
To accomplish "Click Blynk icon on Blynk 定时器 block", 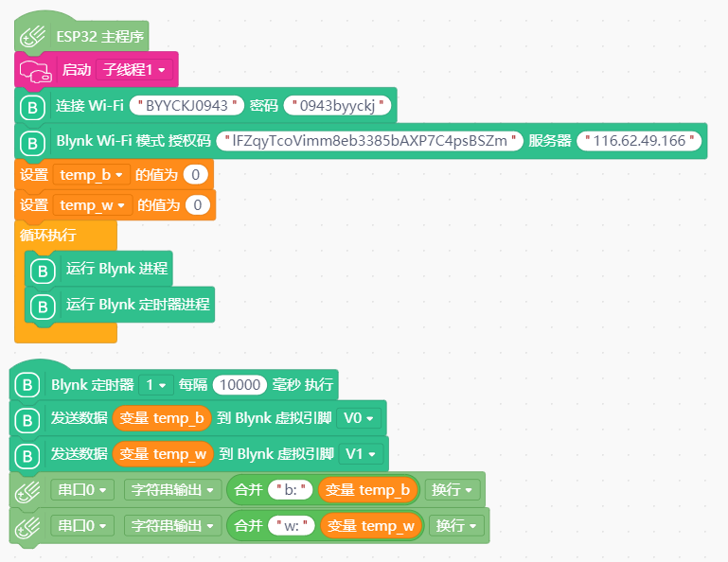I will (27, 385).
